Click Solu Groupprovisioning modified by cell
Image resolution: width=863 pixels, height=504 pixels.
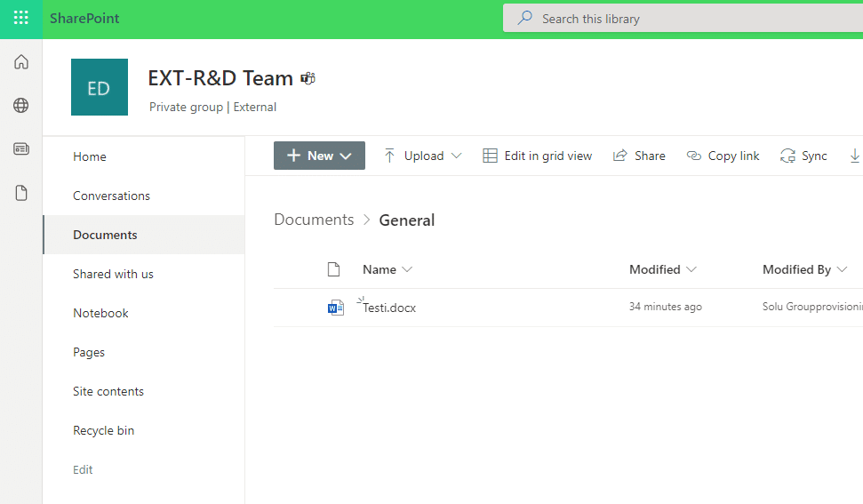coord(812,307)
